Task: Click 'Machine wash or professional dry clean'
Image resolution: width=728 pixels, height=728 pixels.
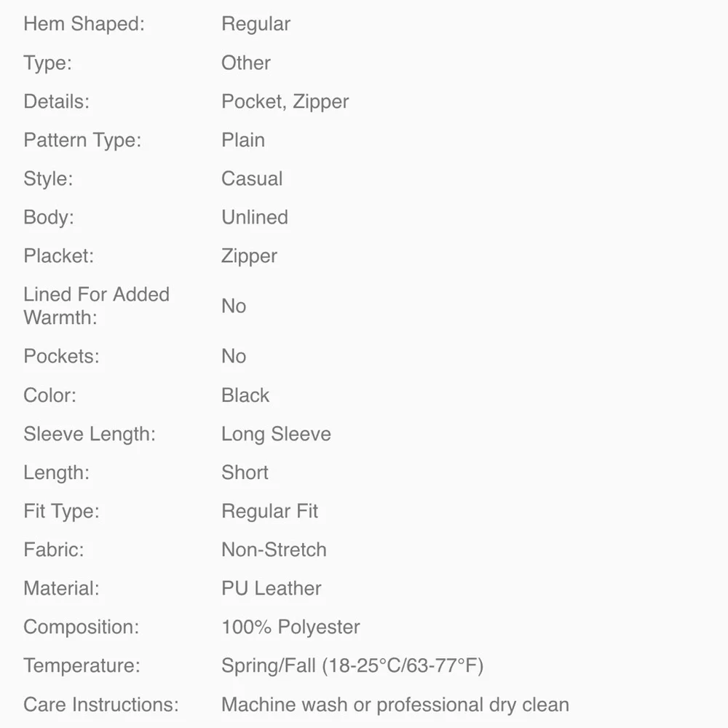Action: pyautogui.click(x=395, y=705)
